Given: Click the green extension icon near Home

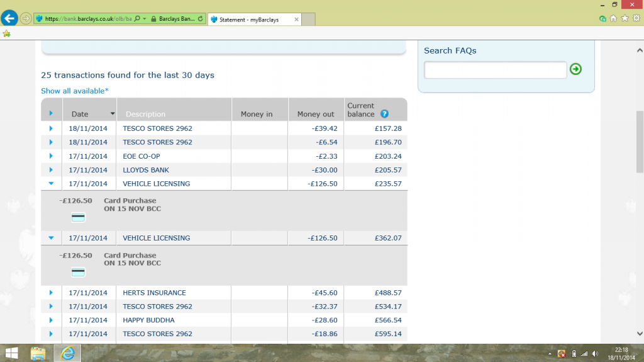Looking at the screenshot, I should tap(602, 18).
